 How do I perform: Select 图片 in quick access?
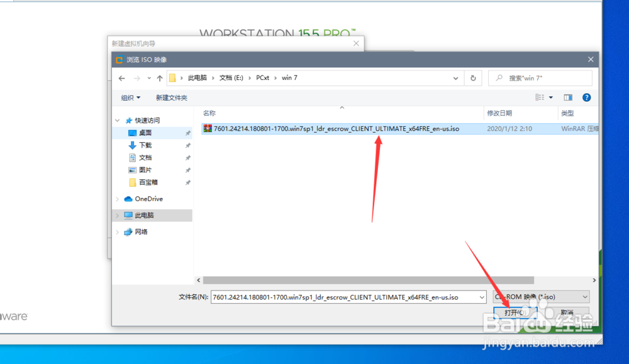[145, 170]
